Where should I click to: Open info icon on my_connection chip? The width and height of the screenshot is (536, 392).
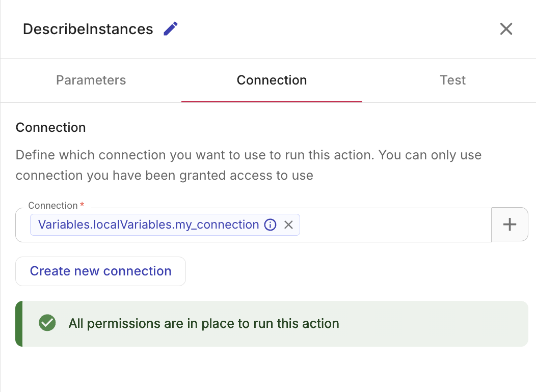[271, 225]
